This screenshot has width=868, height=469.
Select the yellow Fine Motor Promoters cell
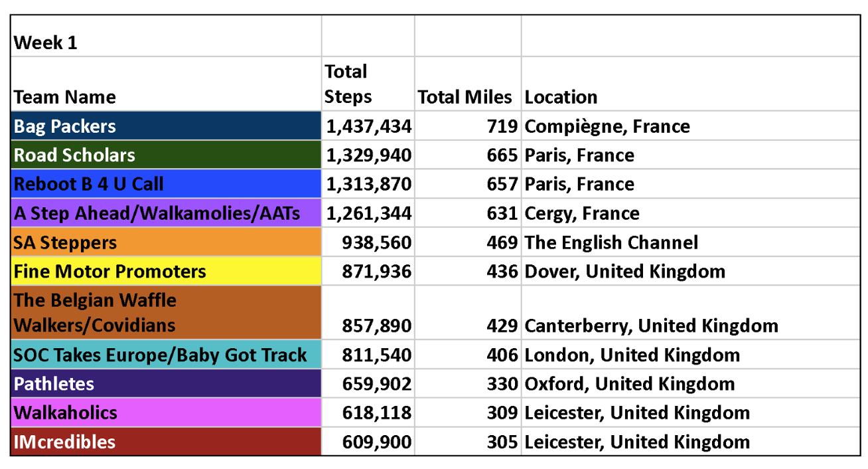[x=166, y=271]
